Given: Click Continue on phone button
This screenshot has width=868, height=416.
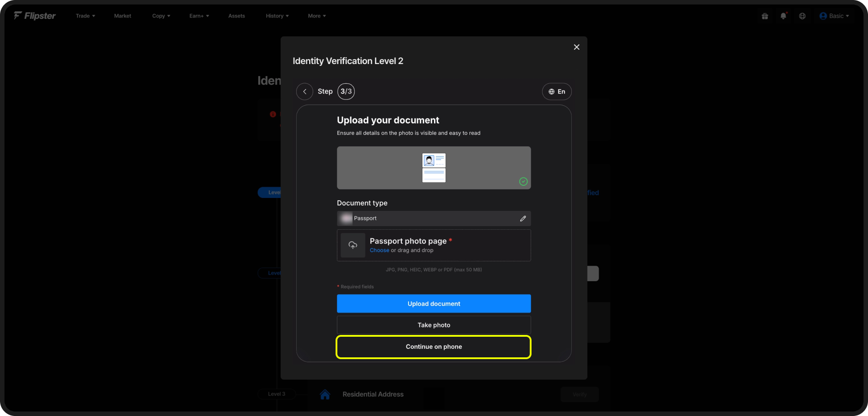Looking at the screenshot, I should click(434, 347).
